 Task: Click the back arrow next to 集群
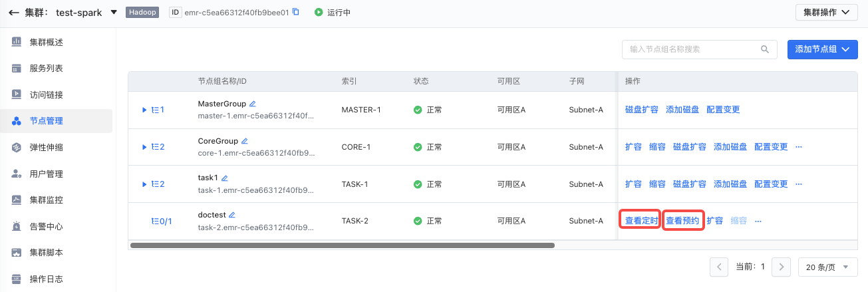pyautogui.click(x=14, y=13)
